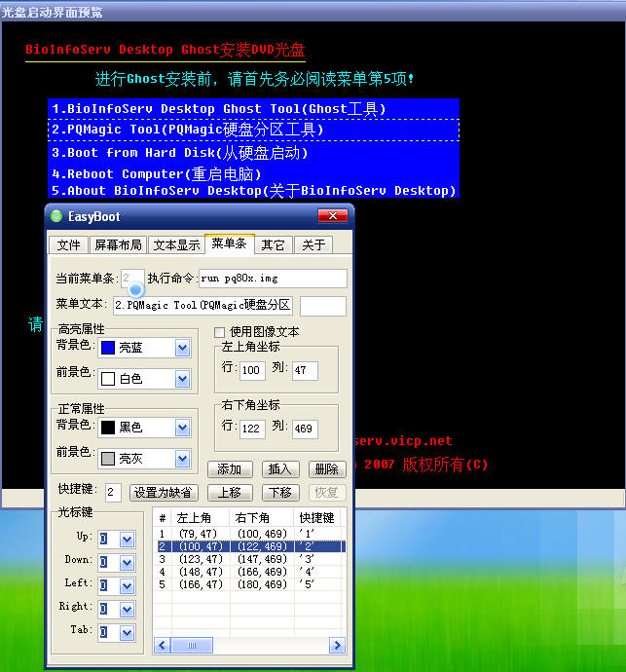This screenshot has width=626, height=672.
Task: Click the 执行命令 input field
Action: pos(273,279)
